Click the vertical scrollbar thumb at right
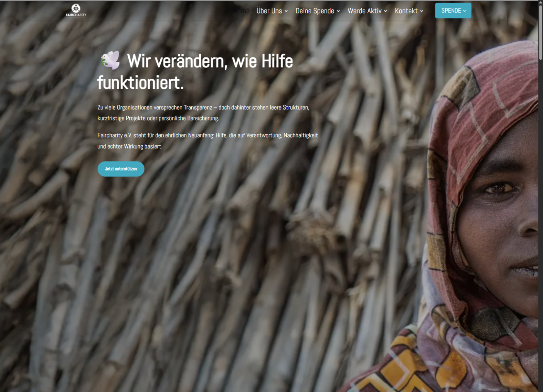The image size is (543, 392). tap(540, 30)
